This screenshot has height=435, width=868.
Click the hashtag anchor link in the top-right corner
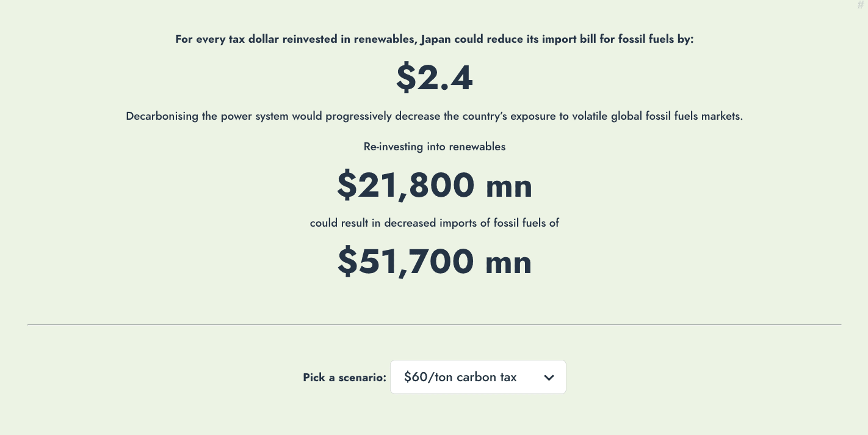[x=861, y=5]
